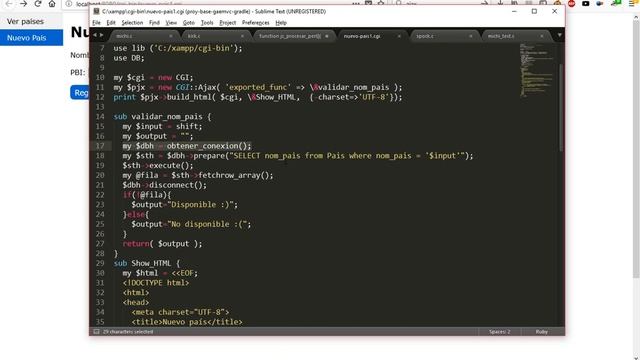Open the Project menu

tap(228, 23)
